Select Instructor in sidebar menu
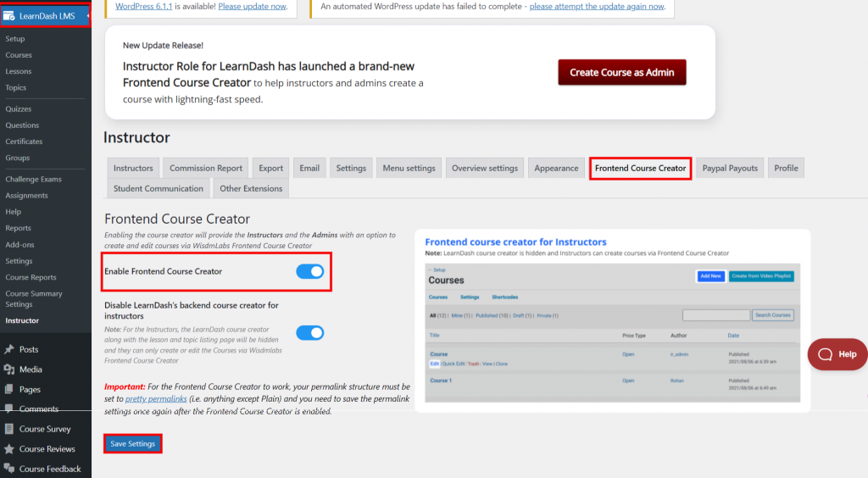Viewport: 868px width, 478px height. 22,320
